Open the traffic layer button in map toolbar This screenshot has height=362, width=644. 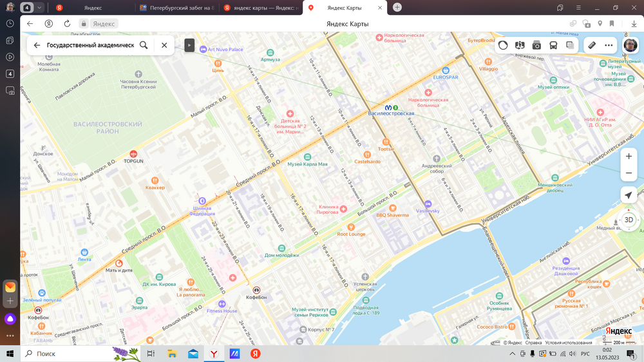click(x=503, y=45)
